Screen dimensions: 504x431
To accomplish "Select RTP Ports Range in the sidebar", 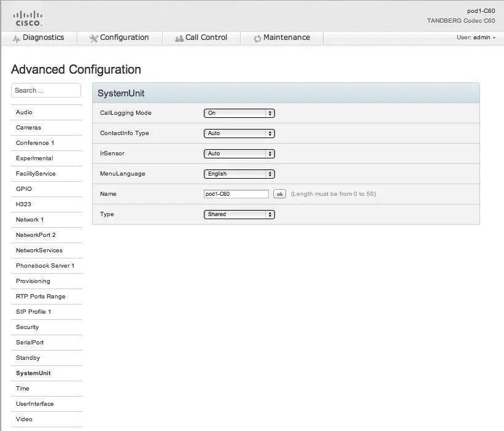I will (x=47, y=297).
